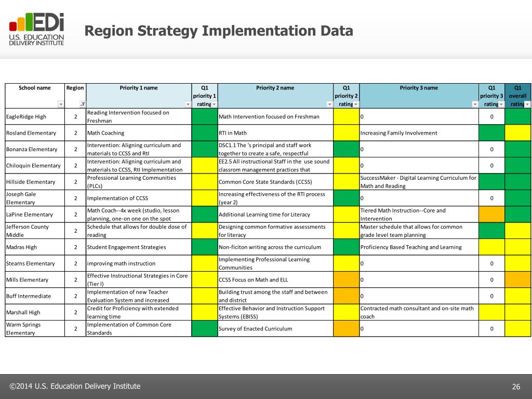532x399 pixels.
Task: Select the Chiloquin Elementary school cell
Action: click(x=35, y=165)
